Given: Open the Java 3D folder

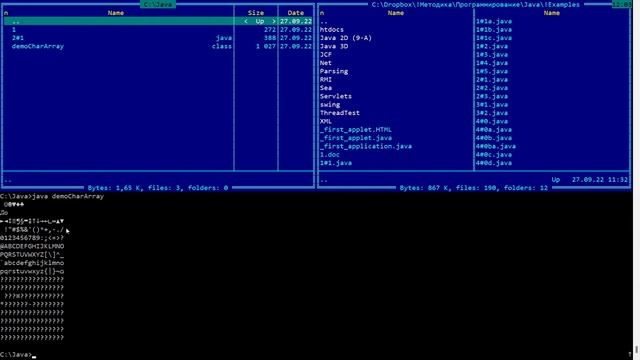Looking at the screenshot, I should (x=334, y=46).
